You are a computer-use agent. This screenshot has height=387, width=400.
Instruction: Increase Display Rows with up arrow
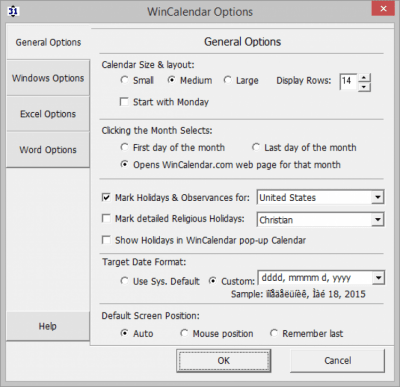pyautogui.click(x=364, y=78)
